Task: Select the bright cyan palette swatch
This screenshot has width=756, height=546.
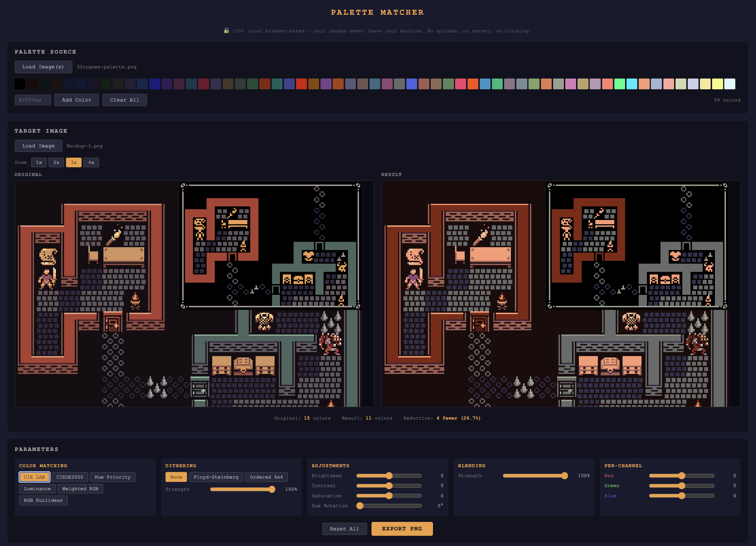Action: tap(632, 84)
